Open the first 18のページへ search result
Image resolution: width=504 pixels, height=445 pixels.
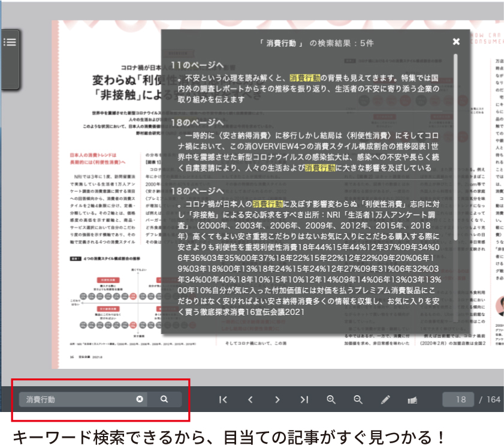tap(197, 122)
